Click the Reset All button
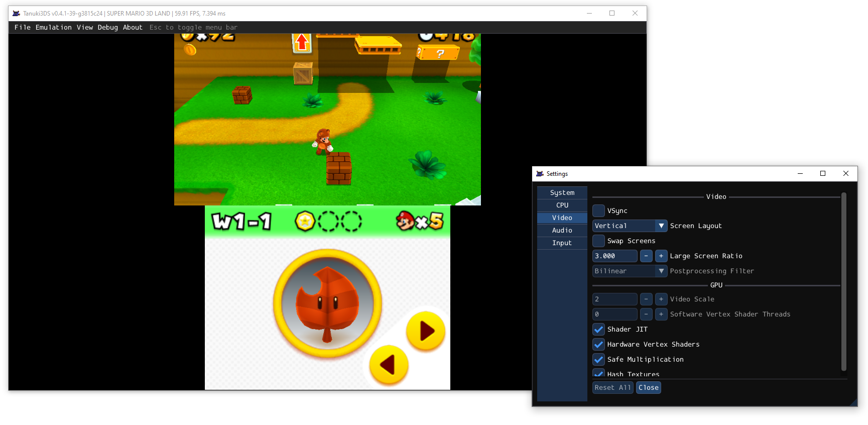The width and height of the screenshot is (868, 425). click(613, 388)
